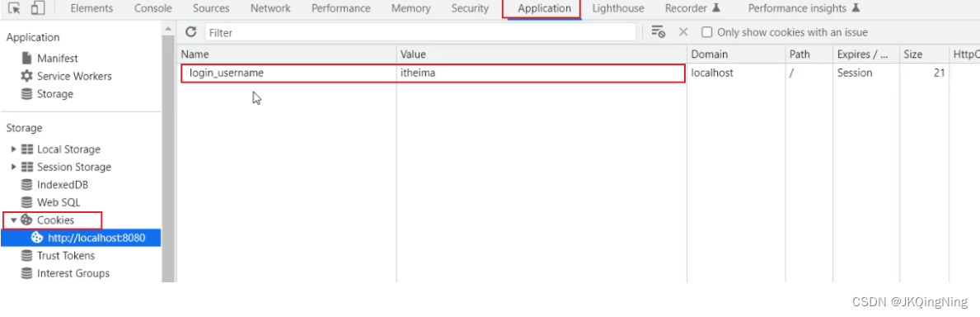
Task: Refresh cookies with the reload icon
Action: click(x=191, y=32)
